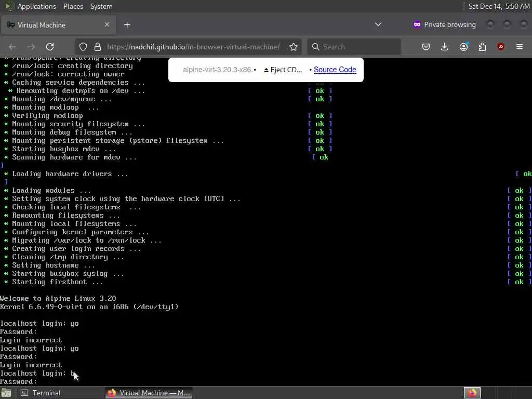
Task: Click the 'Configuring kernel parameters ...' line
Action: click(x=77, y=232)
